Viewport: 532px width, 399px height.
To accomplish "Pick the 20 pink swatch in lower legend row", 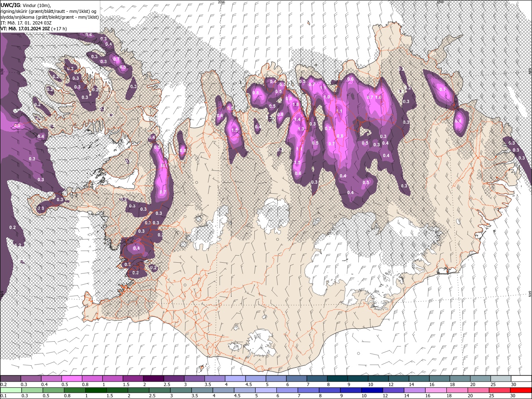I will (478, 390).
